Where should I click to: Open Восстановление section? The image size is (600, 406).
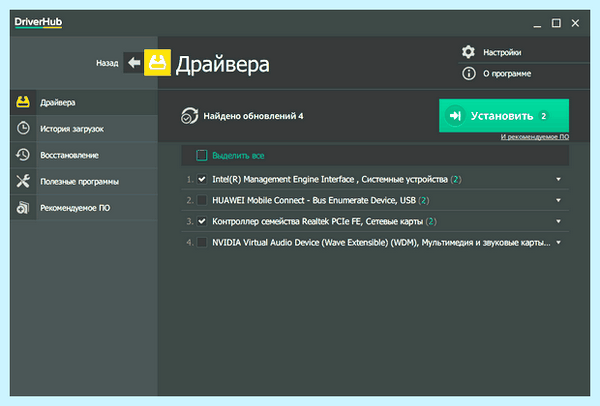click(84, 155)
